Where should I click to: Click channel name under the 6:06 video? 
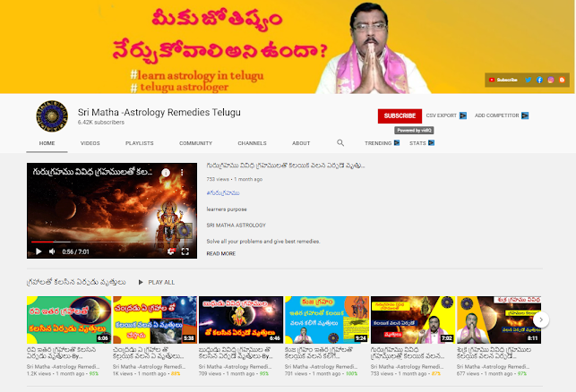click(64, 366)
